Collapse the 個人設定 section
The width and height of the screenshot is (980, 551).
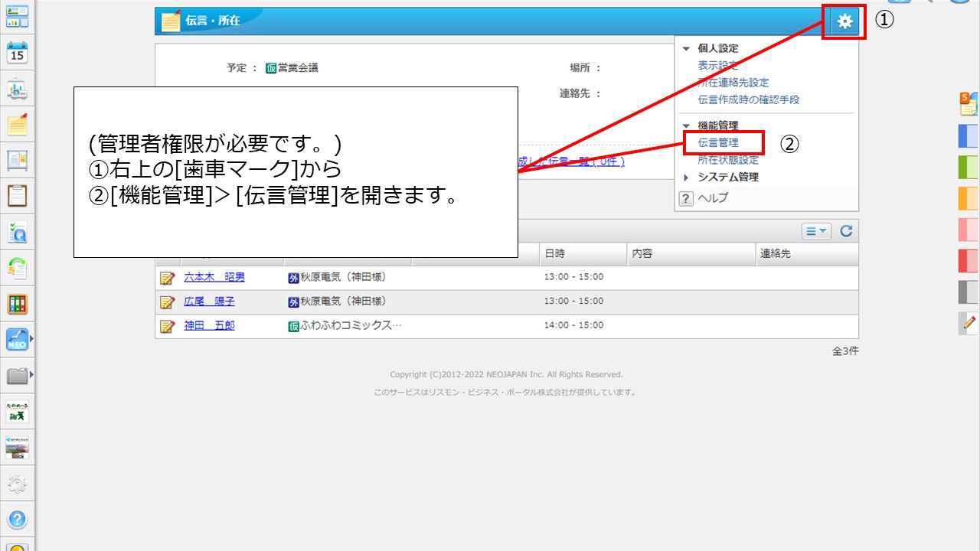(x=686, y=48)
